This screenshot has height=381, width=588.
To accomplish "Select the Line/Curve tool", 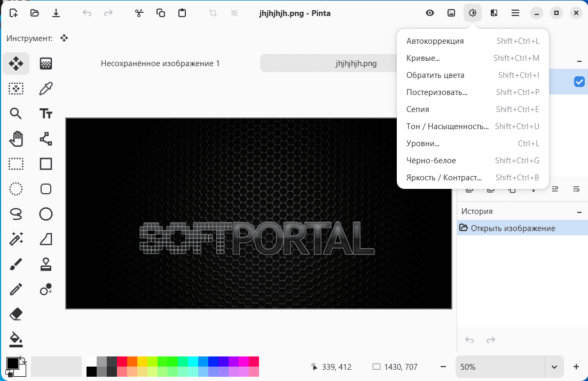I will [x=46, y=139].
